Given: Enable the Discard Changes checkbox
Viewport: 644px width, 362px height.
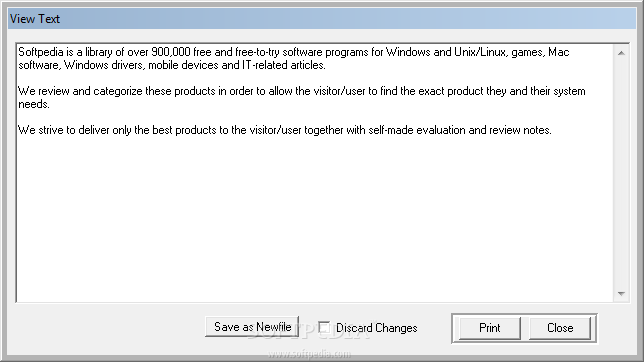Looking at the screenshot, I should pyautogui.click(x=324, y=327).
